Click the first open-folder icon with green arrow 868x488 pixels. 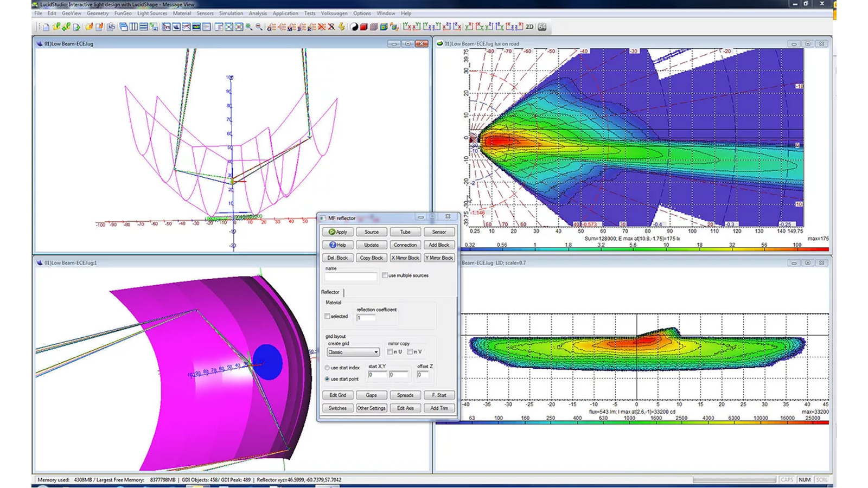pos(56,27)
